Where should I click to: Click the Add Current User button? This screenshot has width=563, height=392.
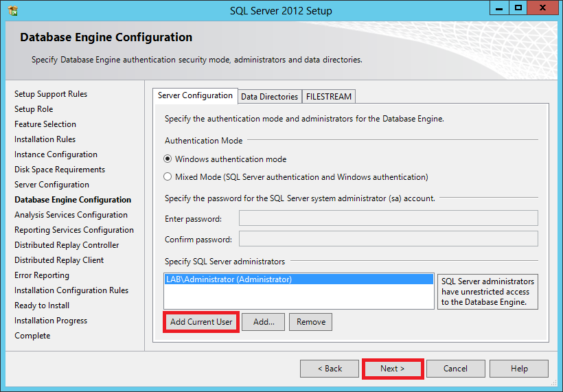(x=201, y=322)
